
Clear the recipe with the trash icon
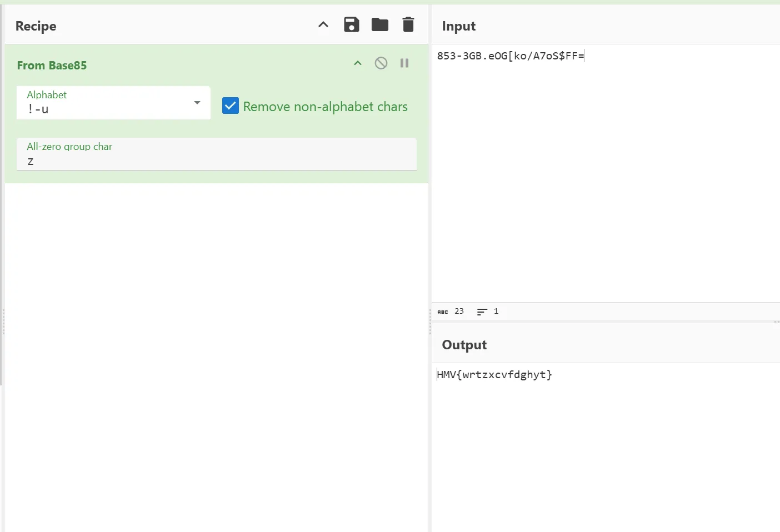click(408, 25)
